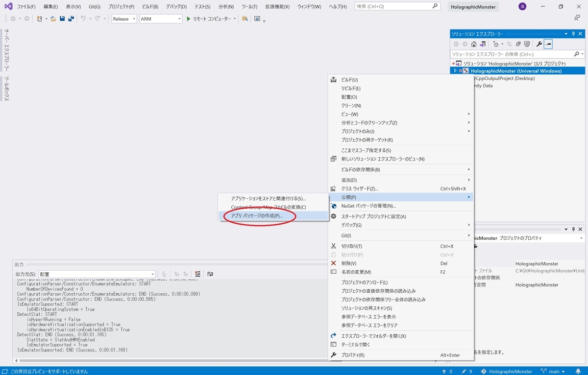Open the ビルド(B) menu in the menu bar
This screenshot has width=588, height=375.
pos(150,6)
